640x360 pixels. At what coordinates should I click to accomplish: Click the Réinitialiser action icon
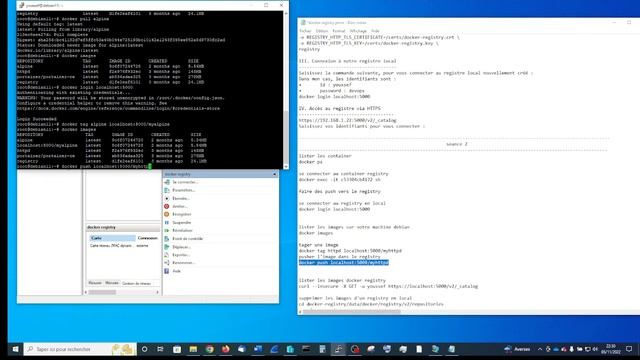click(x=167, y=231)
